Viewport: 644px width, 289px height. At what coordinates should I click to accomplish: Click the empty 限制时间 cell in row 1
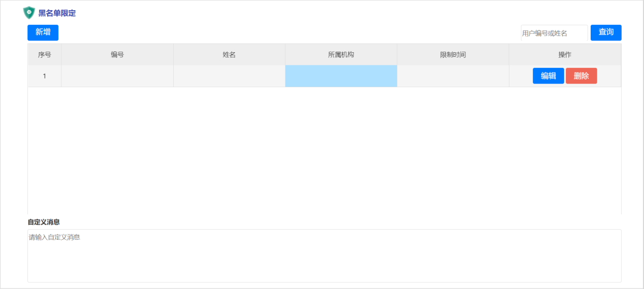pyautogui.click(x=453, y=76)
